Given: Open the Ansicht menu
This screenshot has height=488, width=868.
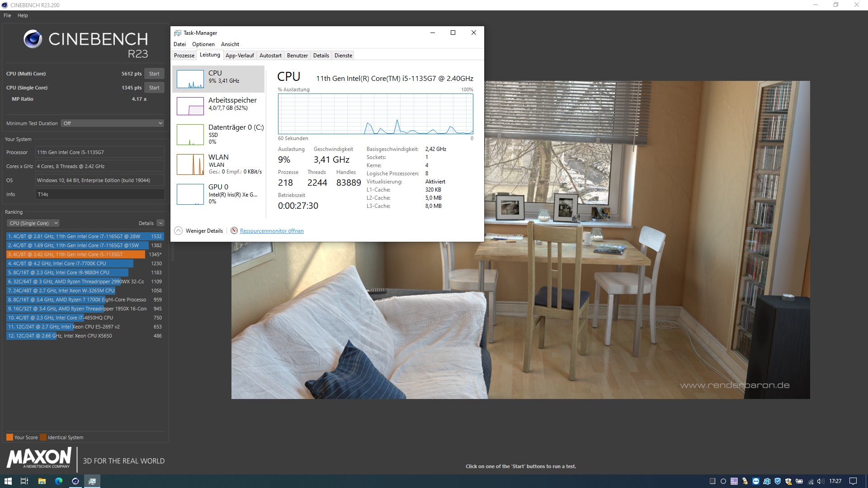Looking at the screenshot, I should (230, 44).
